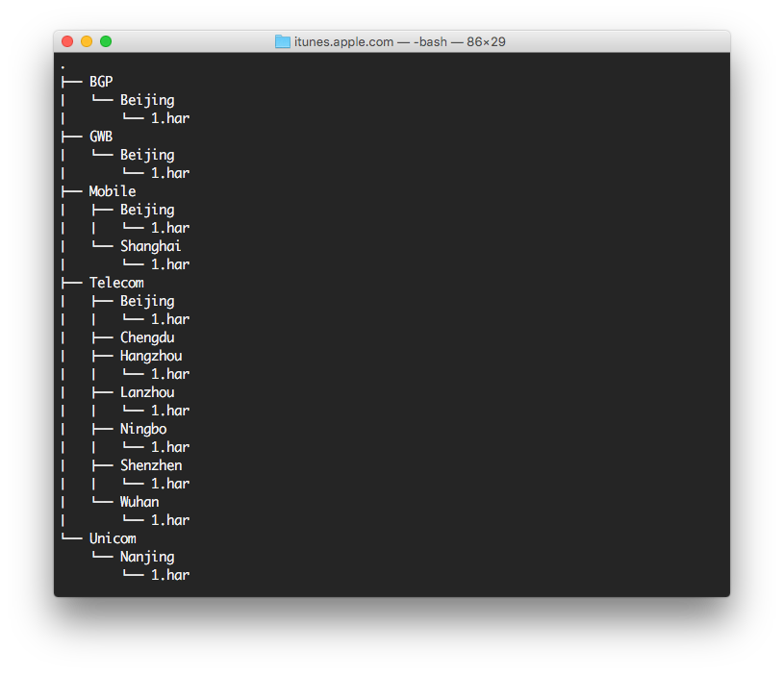Click the Chengdu folder name

click(x=147, y=337)
